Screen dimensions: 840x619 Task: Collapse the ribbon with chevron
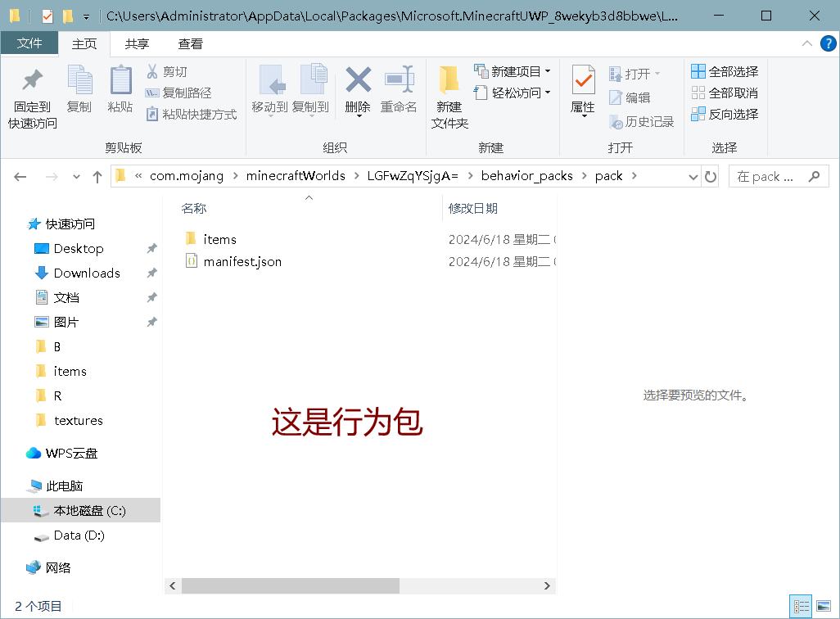pos(806,43)
